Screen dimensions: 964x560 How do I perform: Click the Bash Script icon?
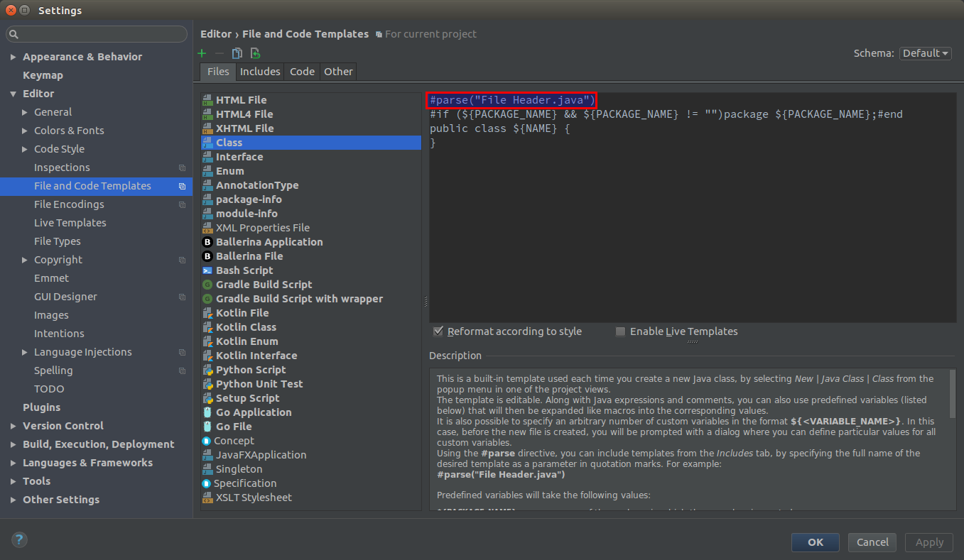pyautogui.click(x=207, y=270)
